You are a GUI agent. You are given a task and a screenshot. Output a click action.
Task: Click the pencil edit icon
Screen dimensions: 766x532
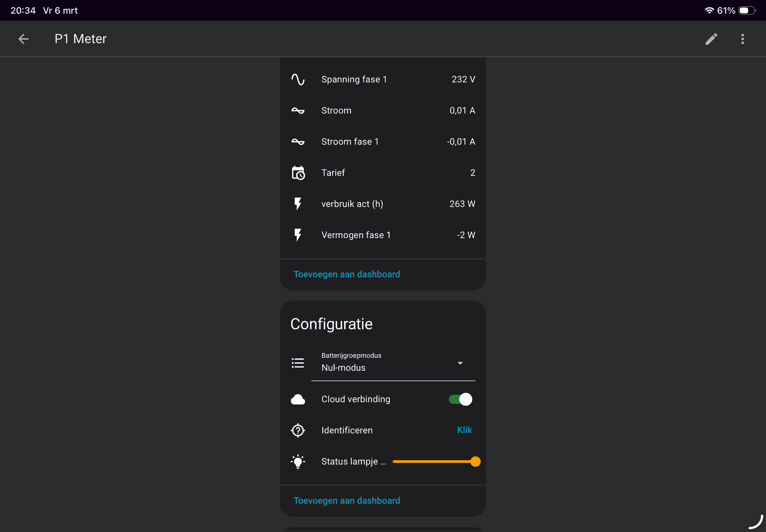(x=711, y=39)
